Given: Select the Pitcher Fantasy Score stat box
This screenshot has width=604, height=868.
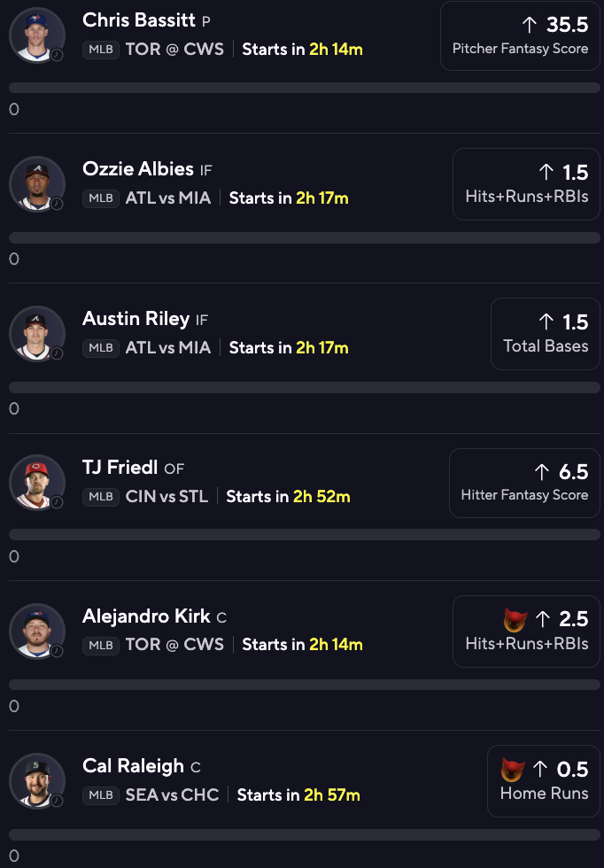Looking at the screenshot, I should (520, 36).
